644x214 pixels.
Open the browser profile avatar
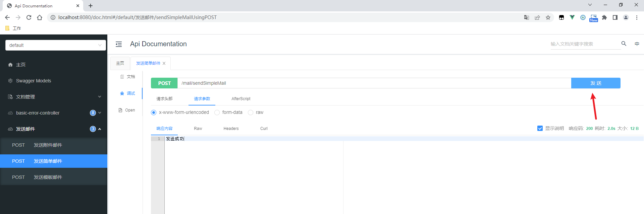(626, 17)
